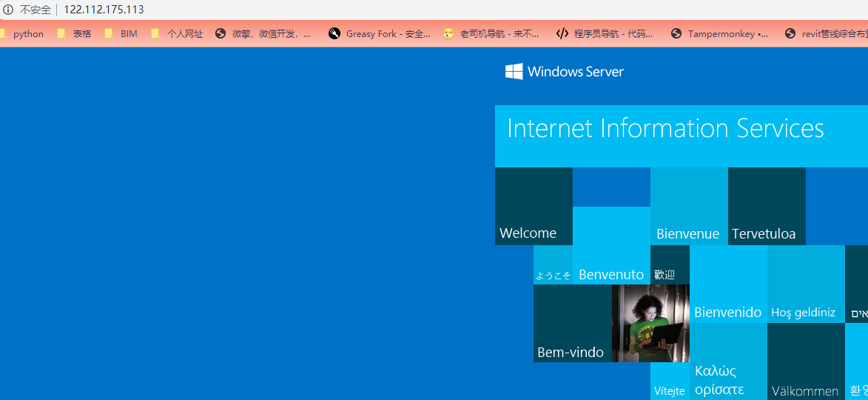The width and height of the screenshot is (868, 400).
Task: Click the Greasy Fork bookmark favicon
Action: tap(334, 34)
